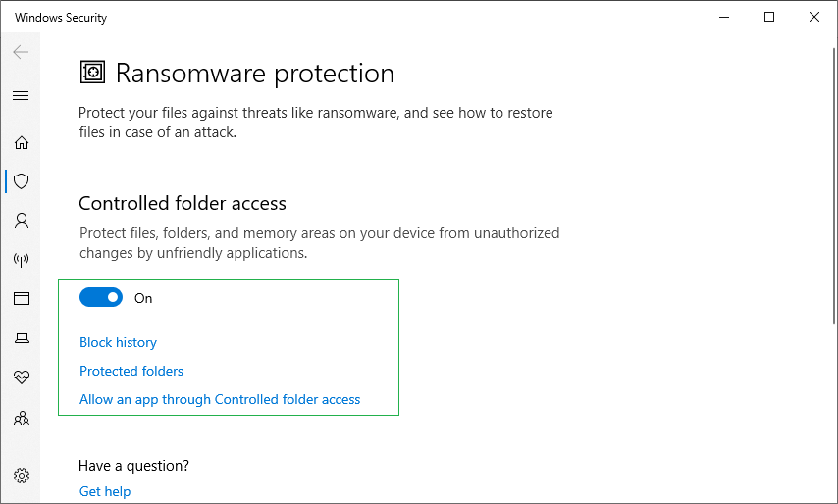The height and width of the screenshot is (504, 838).
Task: Turn off Controlled folder access toggle
Action: point(101,297)
